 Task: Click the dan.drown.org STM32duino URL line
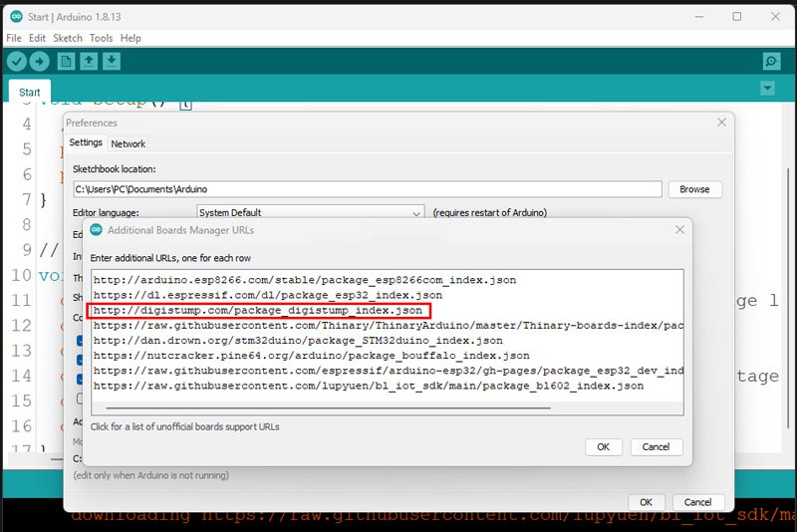tap(298, 341)
